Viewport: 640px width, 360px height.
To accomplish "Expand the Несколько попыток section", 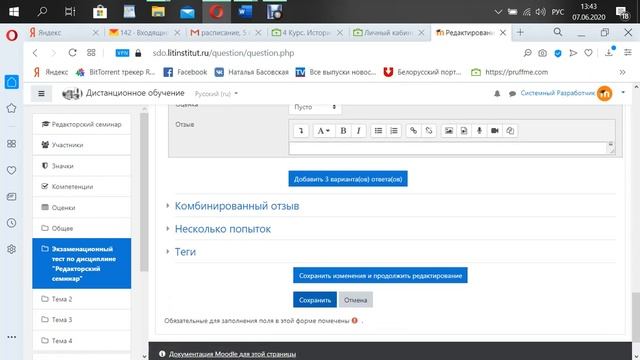I will click(x=222, y=229).
